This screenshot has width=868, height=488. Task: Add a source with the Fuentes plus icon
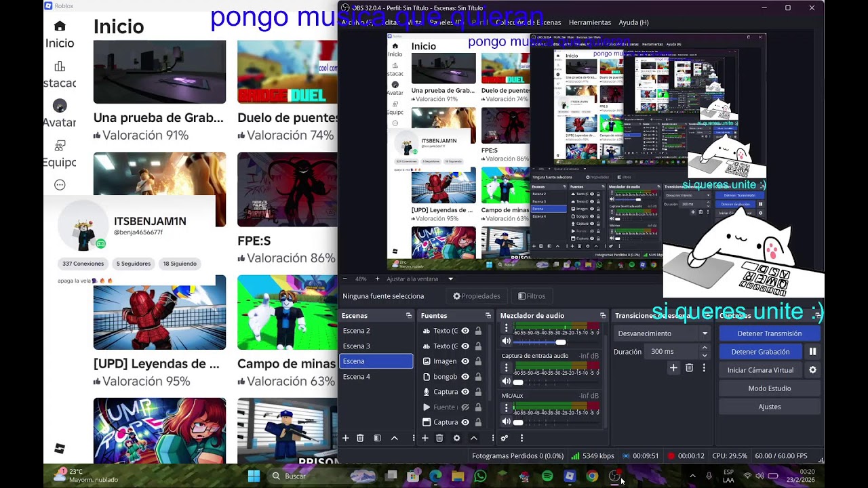[425, 439]
